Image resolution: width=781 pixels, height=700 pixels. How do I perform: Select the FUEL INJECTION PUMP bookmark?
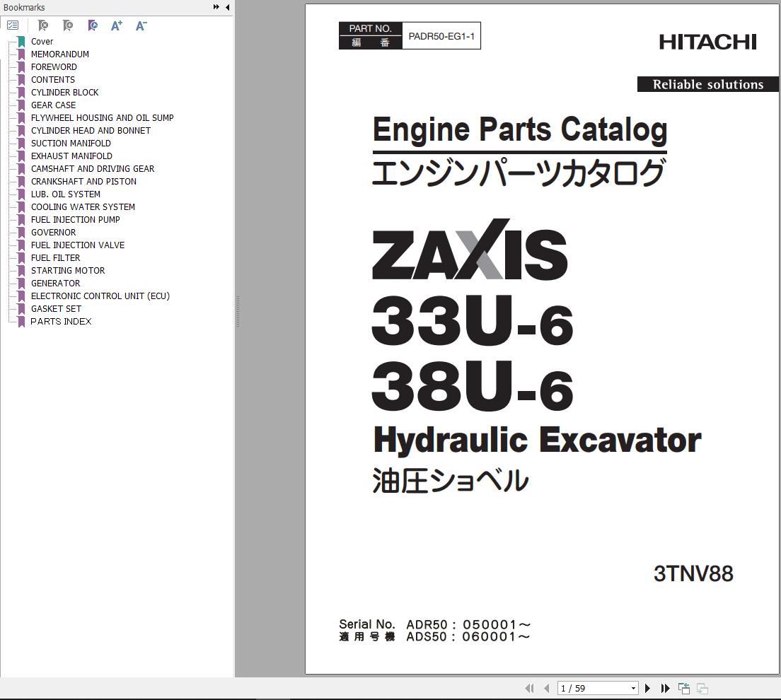click(75, 219)
